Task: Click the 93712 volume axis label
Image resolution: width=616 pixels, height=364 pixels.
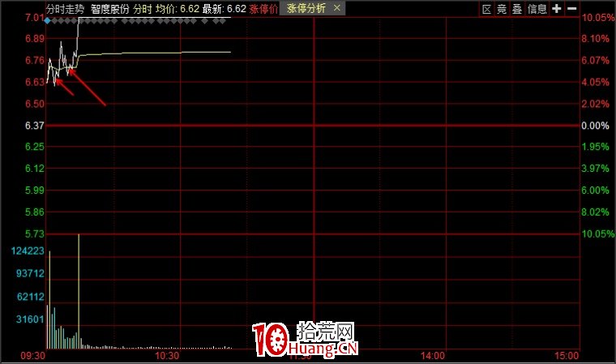Action: point(30,273)
